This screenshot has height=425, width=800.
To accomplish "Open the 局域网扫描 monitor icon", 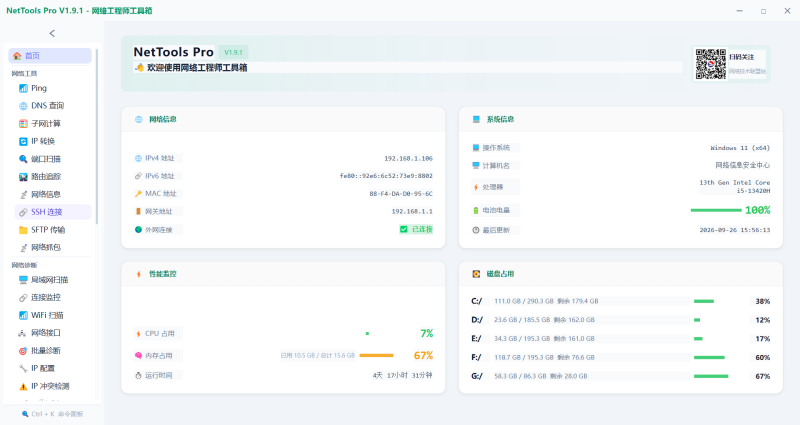I will [x=23, y=280].
